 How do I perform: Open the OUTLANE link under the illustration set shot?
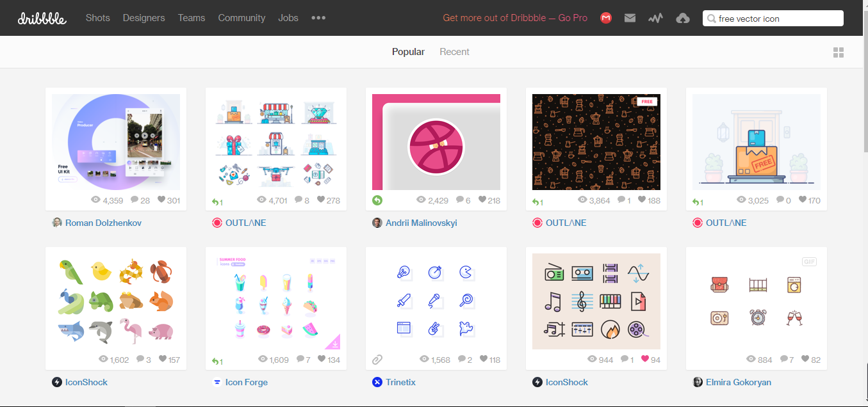click(x=246, y=223)
